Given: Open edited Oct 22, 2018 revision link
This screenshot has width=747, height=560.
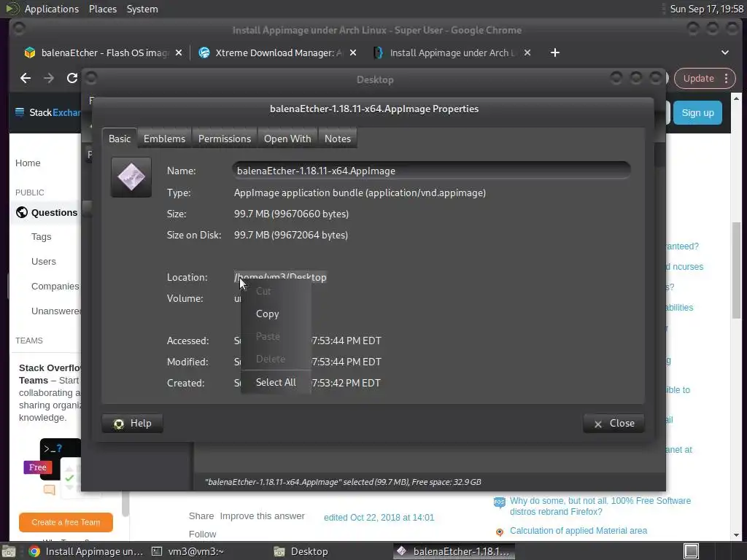Looking at the screenshot, I should pyautogui.click(x=379, y=518).
